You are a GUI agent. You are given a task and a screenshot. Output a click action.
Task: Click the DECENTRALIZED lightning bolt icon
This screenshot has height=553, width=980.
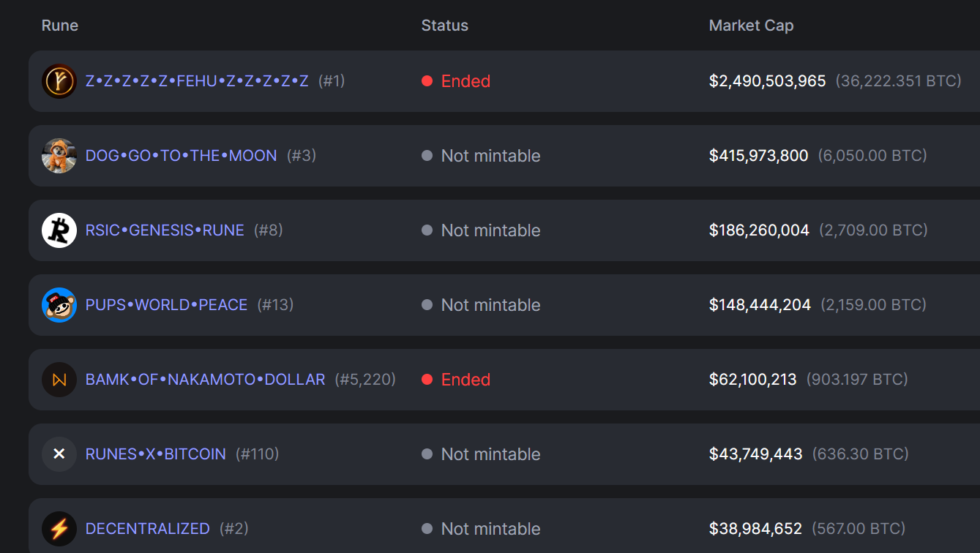(59, 529)
